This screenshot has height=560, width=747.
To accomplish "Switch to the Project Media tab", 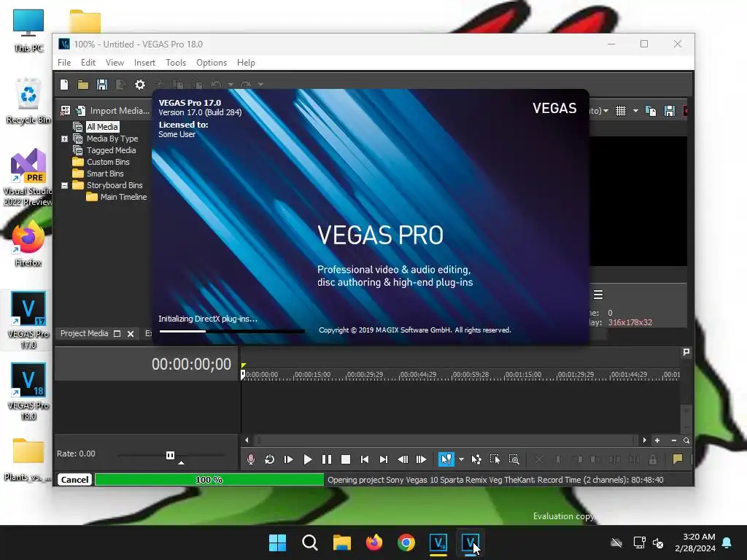I will 85,333.
